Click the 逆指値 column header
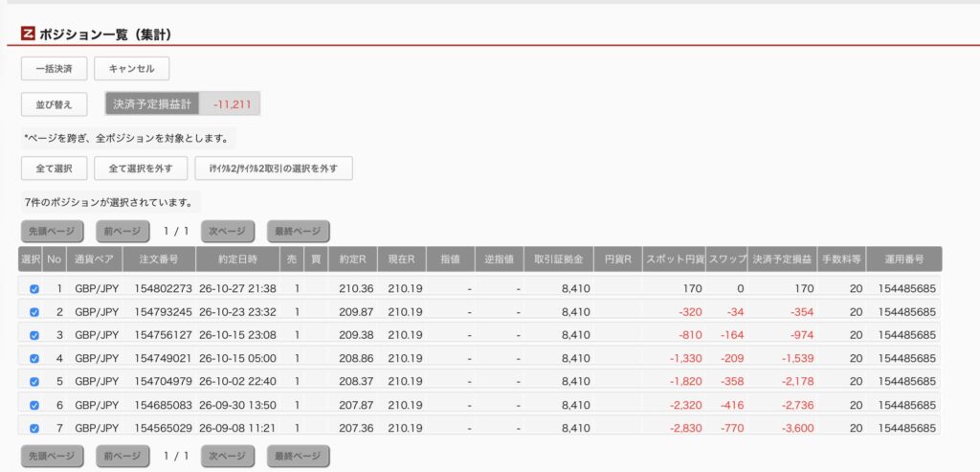Viewport: 980px width, 472px height. pos(499,258)
